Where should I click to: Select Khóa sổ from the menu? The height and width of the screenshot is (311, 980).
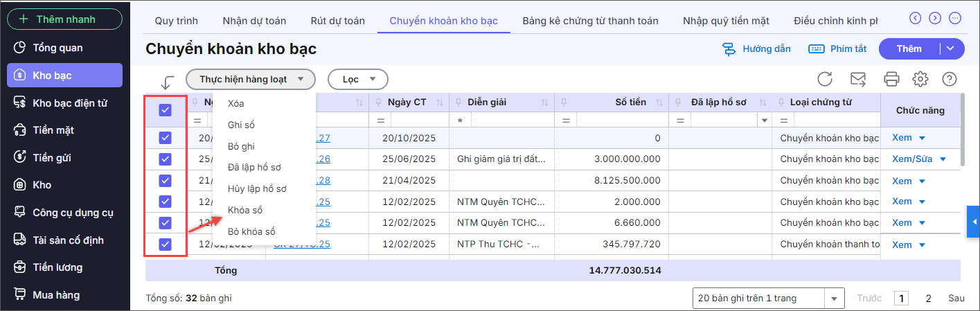coord(245,210)
